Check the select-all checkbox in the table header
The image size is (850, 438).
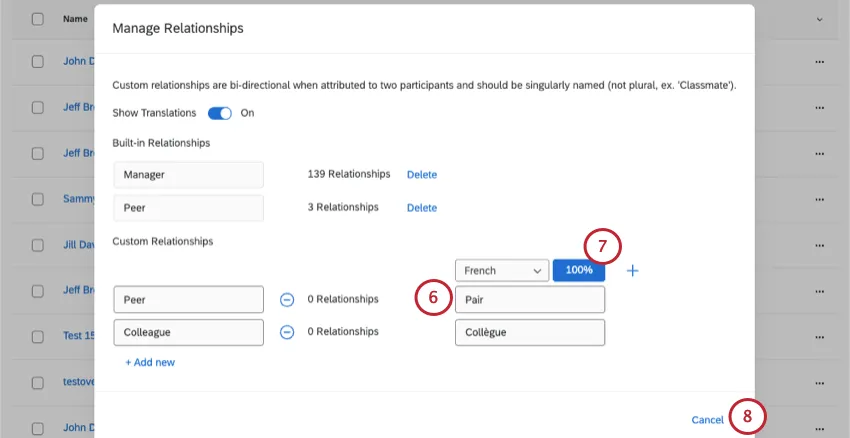click(x=38, y=19)
